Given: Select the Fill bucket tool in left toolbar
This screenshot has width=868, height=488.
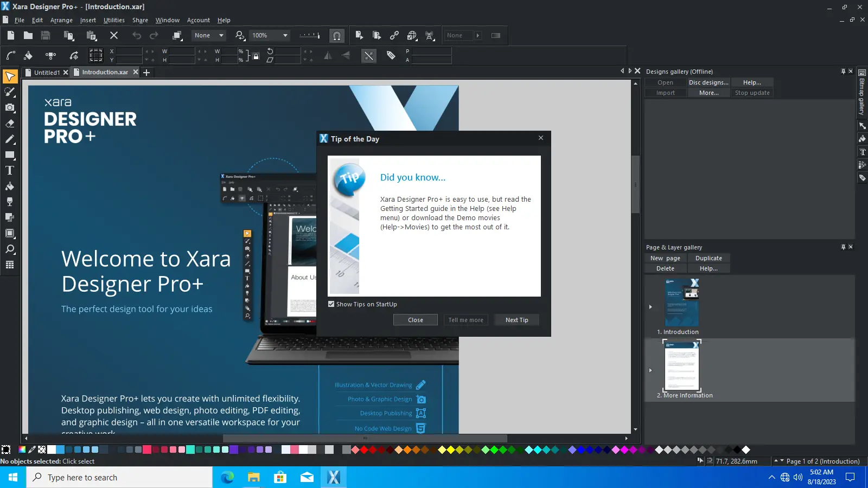Looking at the screenshot, I should [10, 186].
